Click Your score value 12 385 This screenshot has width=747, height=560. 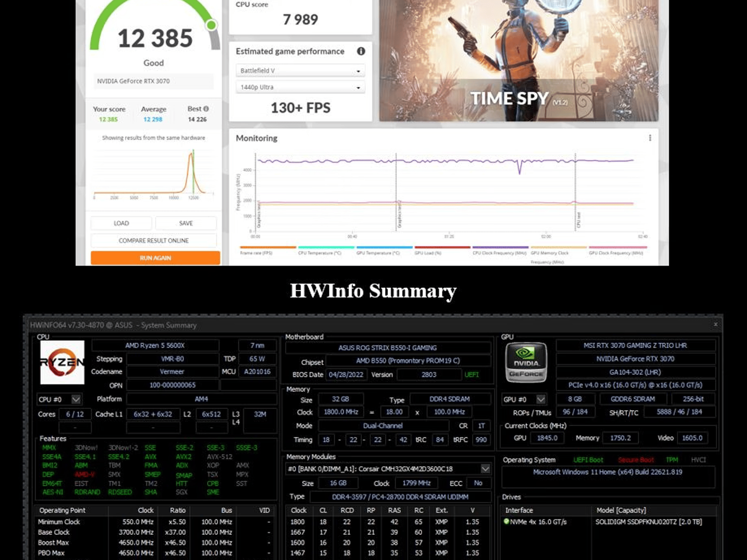(x=108, y=119)
